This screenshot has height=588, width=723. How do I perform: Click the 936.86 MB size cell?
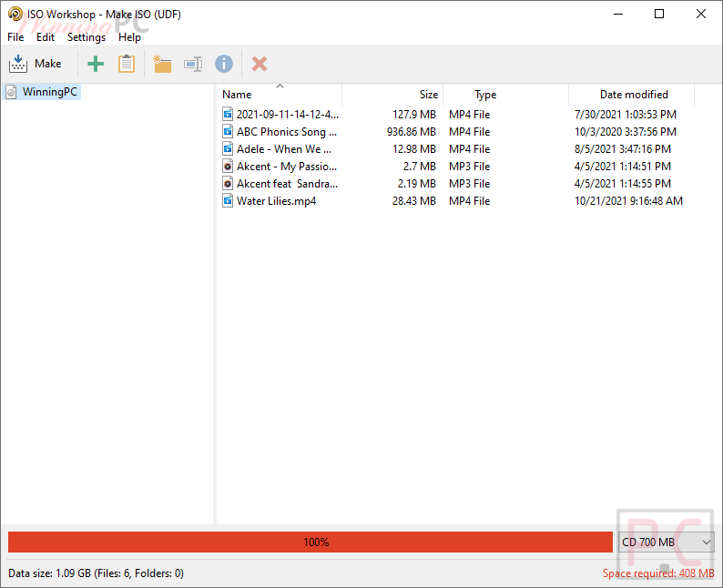412,132
